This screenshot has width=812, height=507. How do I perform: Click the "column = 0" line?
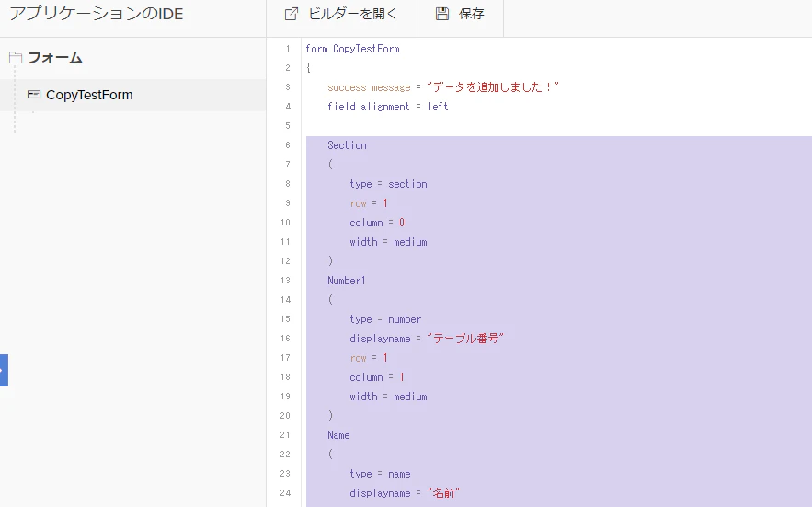point(377,223)
